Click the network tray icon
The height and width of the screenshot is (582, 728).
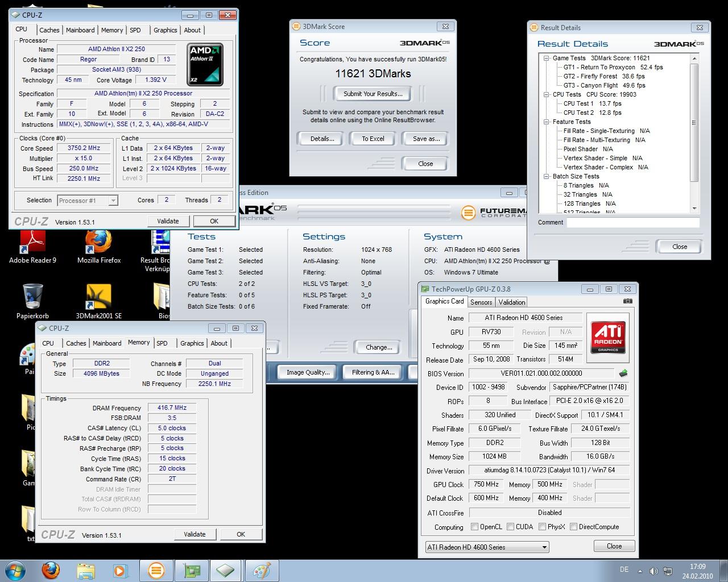(667, 571)
